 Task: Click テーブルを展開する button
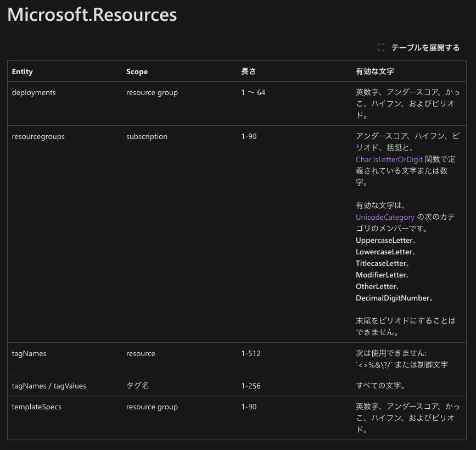pyautogui.click(x=418, y=47)
